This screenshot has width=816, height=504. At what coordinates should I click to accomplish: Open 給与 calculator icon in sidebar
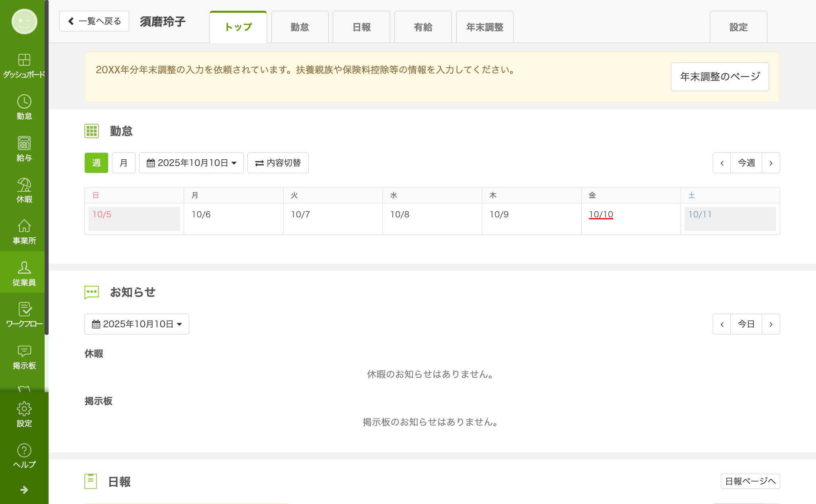(x=24, y=148)
